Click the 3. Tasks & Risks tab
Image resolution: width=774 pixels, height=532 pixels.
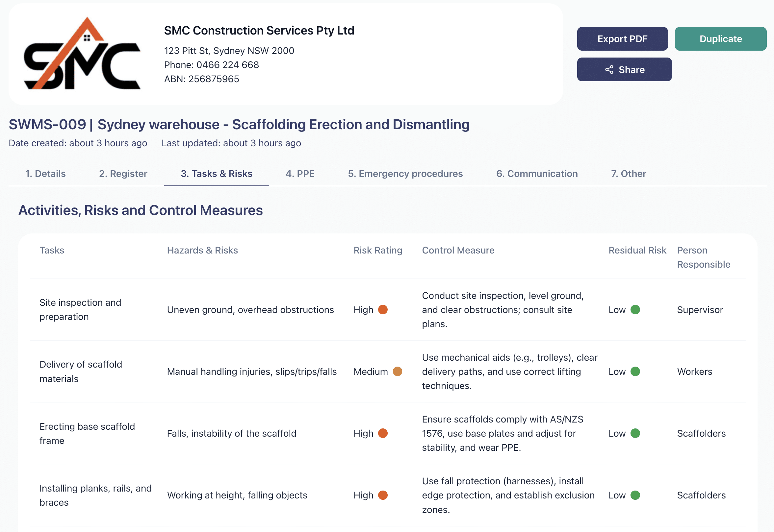coord(217,174)
